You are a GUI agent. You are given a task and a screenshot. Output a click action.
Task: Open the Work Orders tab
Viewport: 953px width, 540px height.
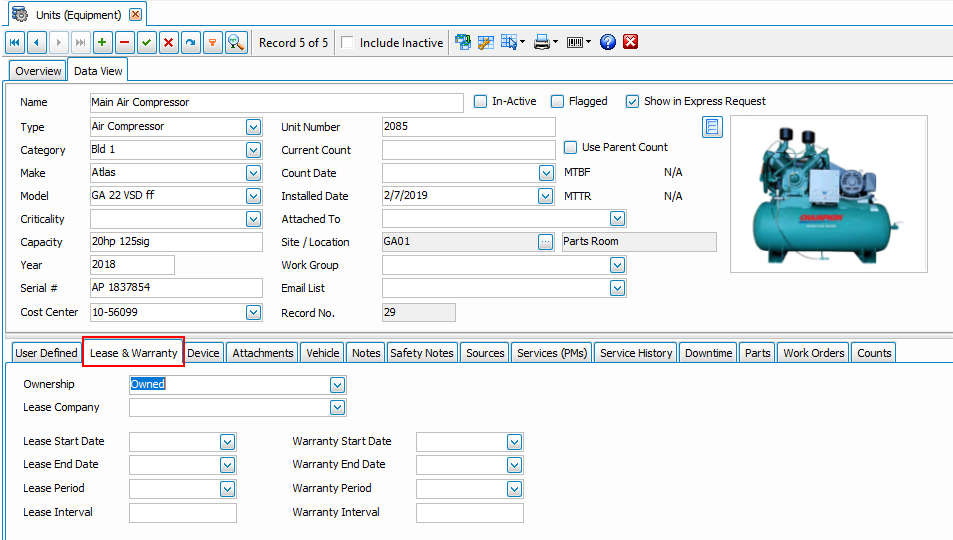(x=814, y=353)
